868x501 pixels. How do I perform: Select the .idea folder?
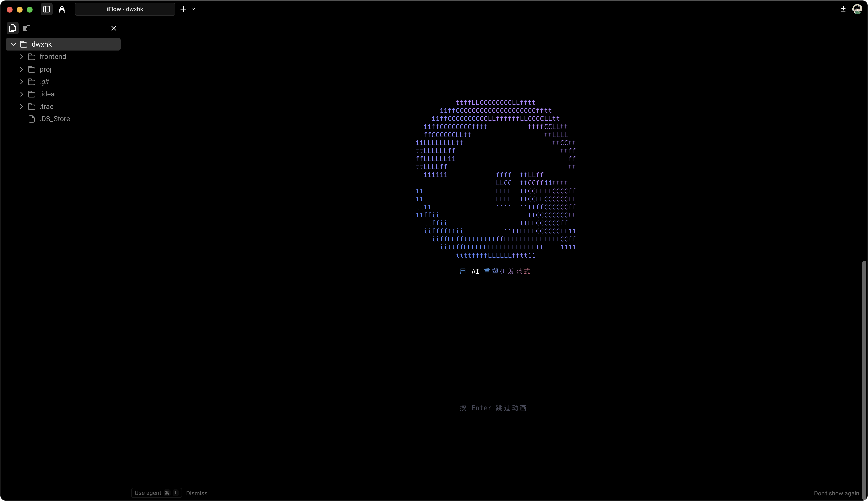[47, 94]
